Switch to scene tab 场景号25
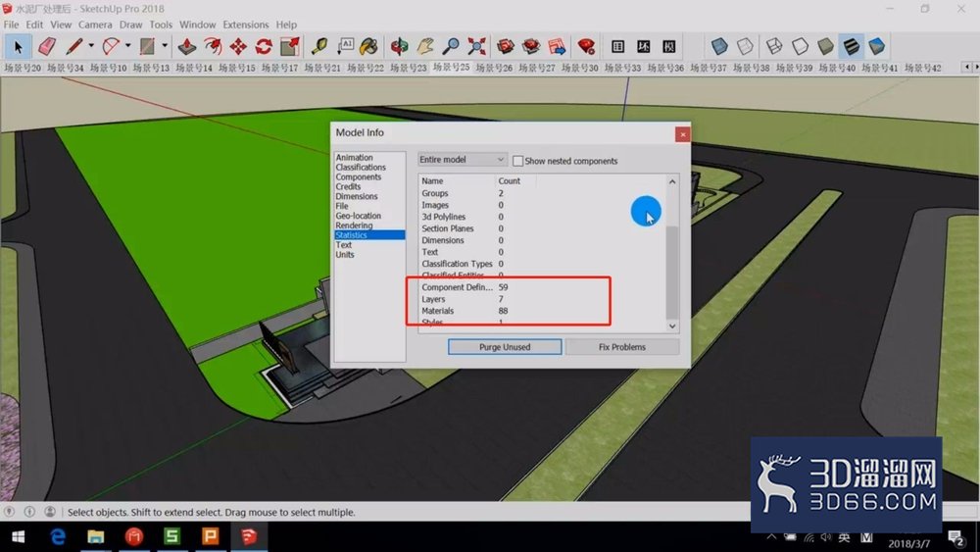Screen dimensions: 980x552 (451, 67)
